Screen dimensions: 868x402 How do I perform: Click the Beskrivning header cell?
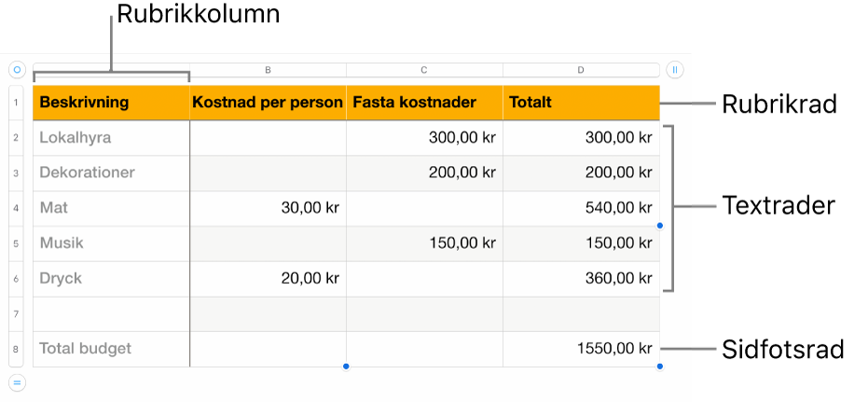pos(111,103)
